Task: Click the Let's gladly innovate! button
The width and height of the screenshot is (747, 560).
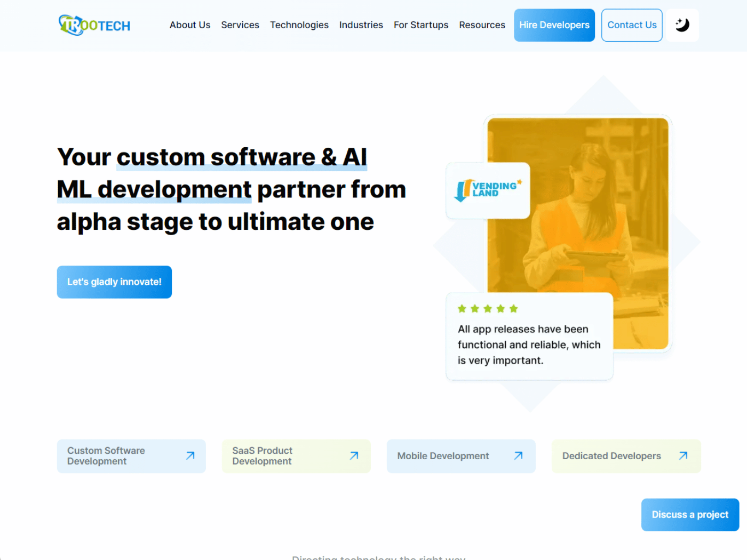Action: coord(114,282)
